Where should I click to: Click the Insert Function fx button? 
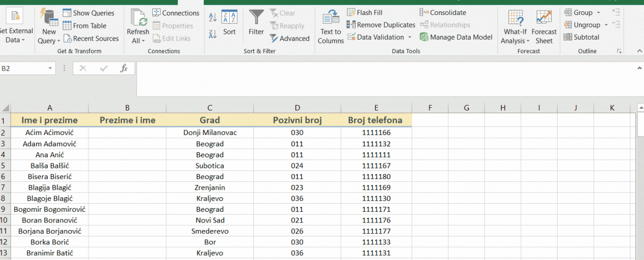tap(124, 69)
